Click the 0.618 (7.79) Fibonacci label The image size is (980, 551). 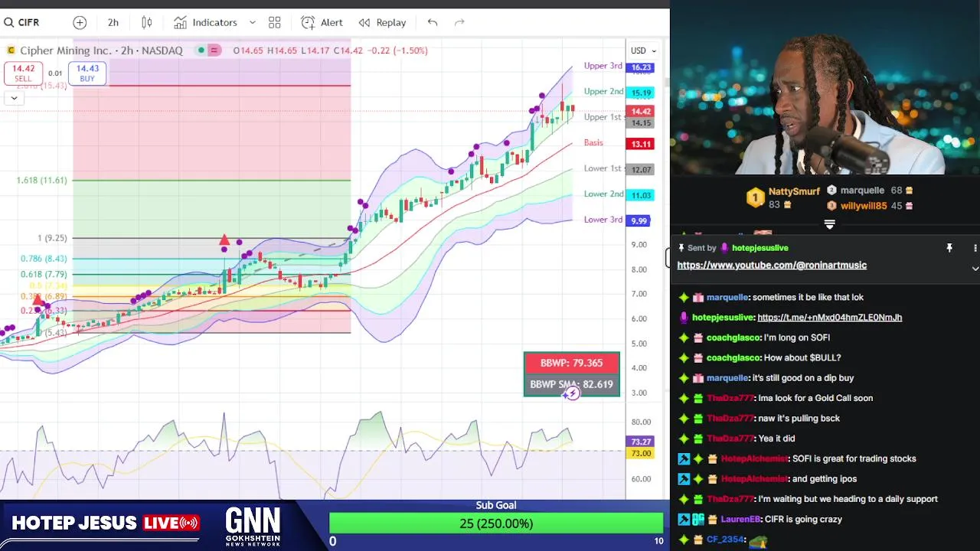coord(43,274)
